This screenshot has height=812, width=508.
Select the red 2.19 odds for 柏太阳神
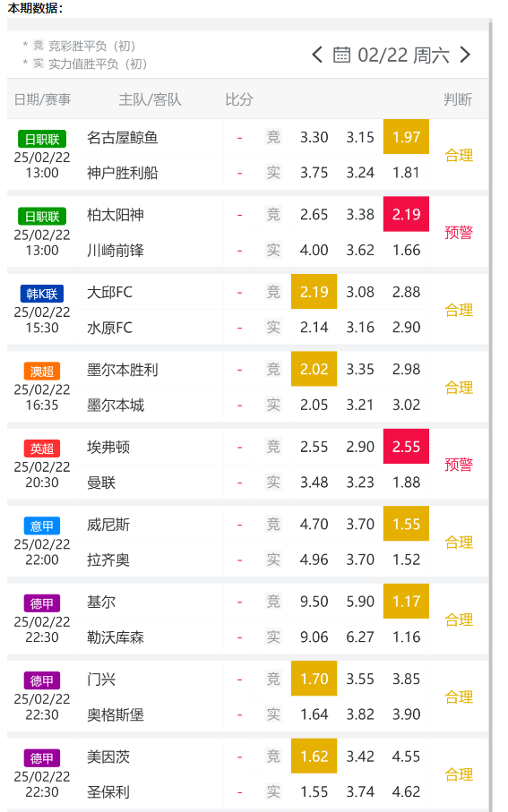(406, 214)
